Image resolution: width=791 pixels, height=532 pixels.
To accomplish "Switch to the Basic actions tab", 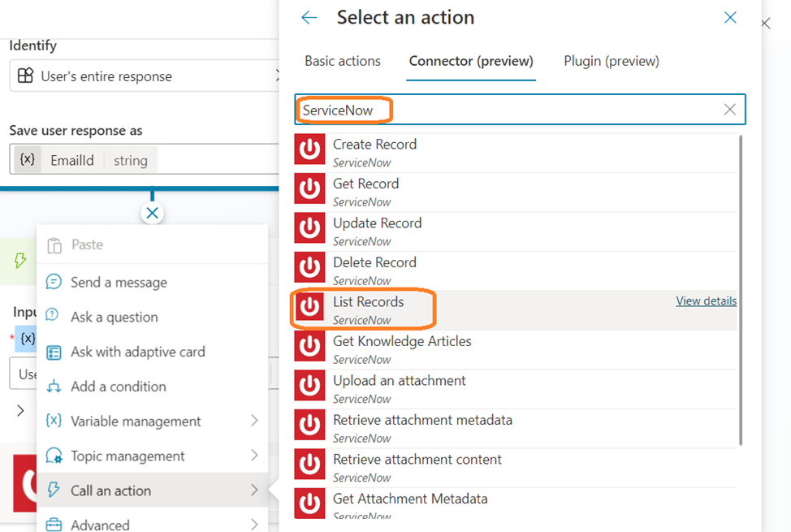I will tap(342, 61).
